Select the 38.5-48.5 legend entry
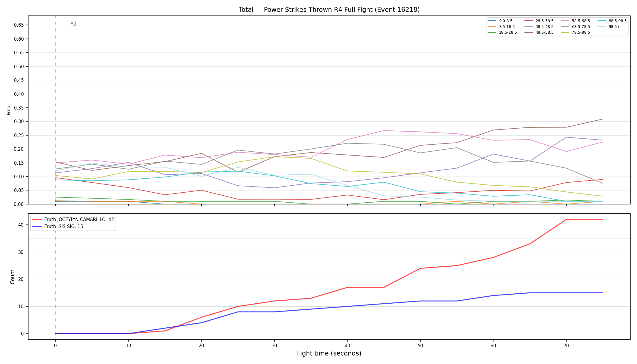637x364 pixels. pyautogui.click(x=539, y=27)
